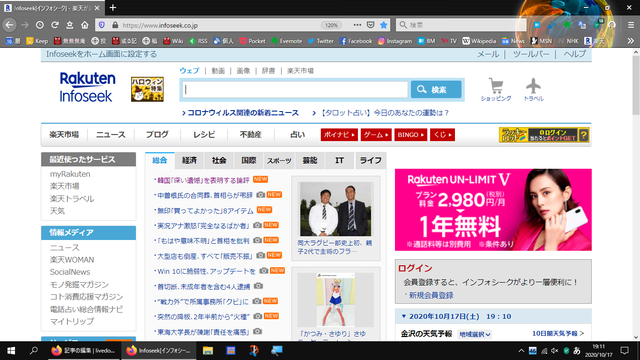
Task: Open the 地域選択 region dropdown
Action: [474, 334]
